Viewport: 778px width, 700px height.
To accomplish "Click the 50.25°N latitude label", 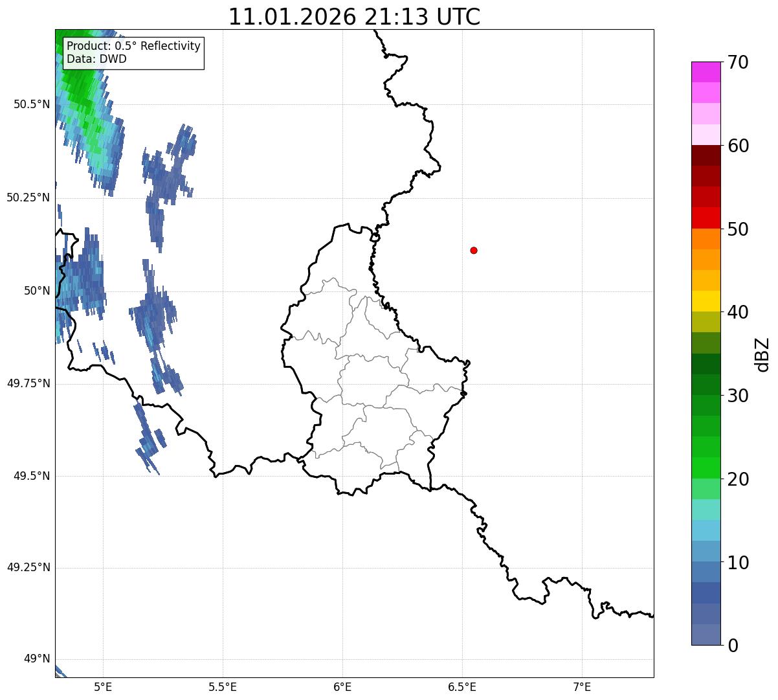I will pyautogui.click(x=28, y=198).
